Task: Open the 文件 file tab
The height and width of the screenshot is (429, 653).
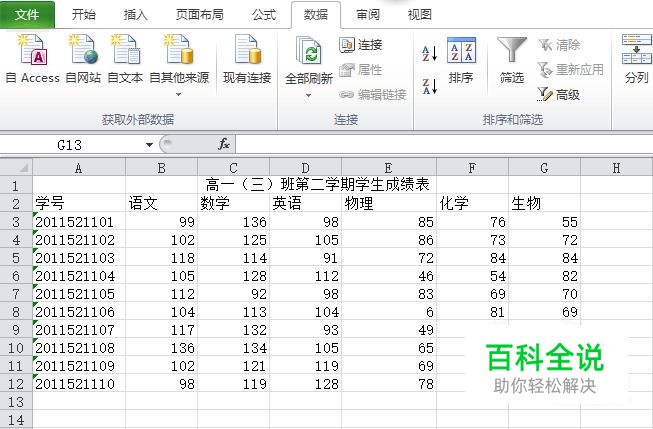Action: (x=27, y=15)
